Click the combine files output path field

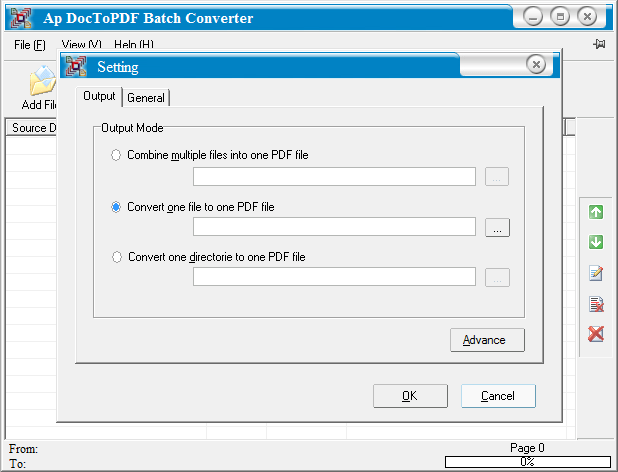pyautogui.click(x=334, y=177)
